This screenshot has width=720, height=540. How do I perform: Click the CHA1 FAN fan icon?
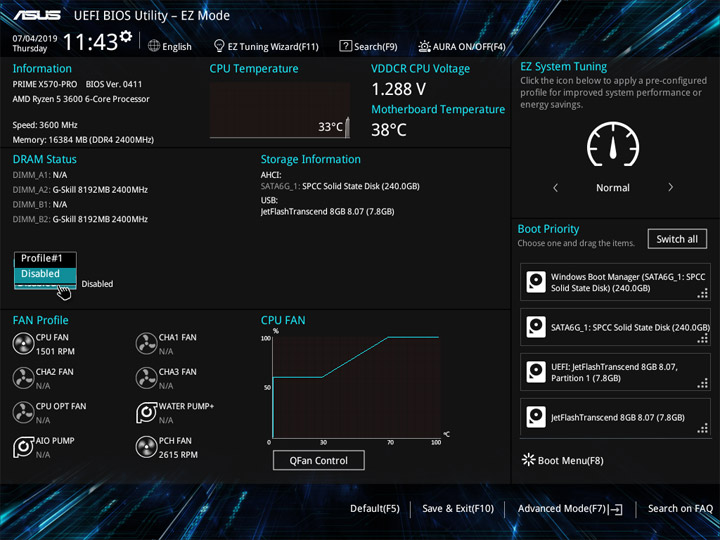click(146, 344)
